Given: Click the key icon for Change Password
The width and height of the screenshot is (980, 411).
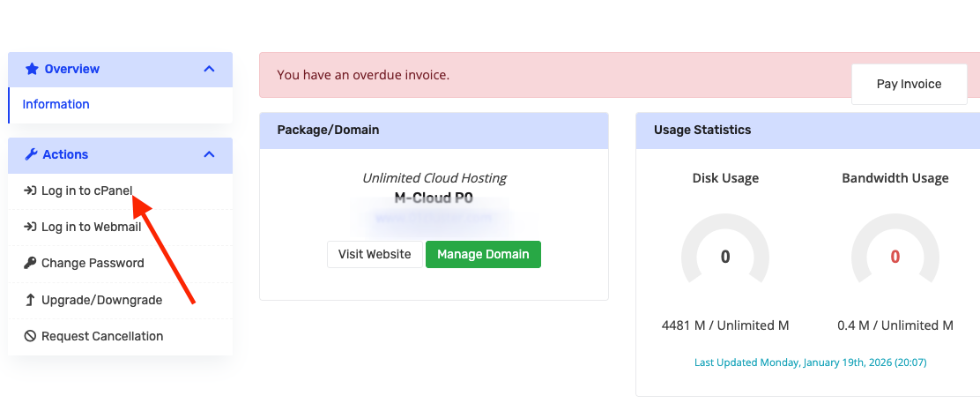Looking at the screenshot, I should (x=30, y=264).
